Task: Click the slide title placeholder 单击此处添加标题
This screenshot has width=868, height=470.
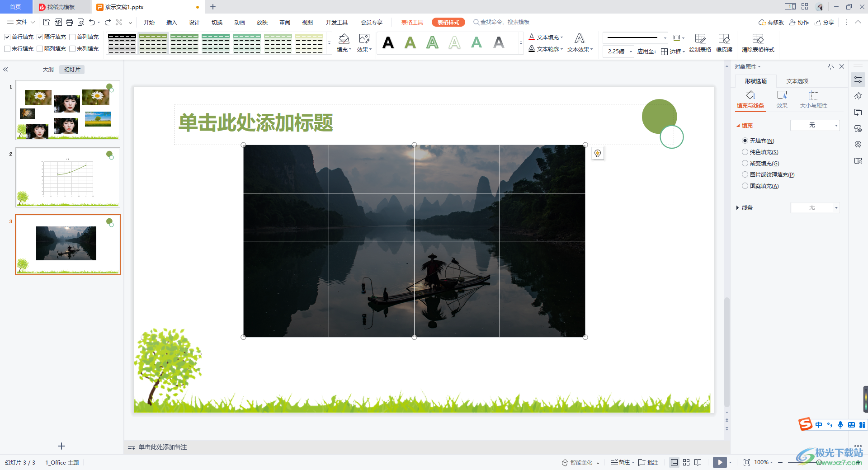Action: [x=256, y=123]
